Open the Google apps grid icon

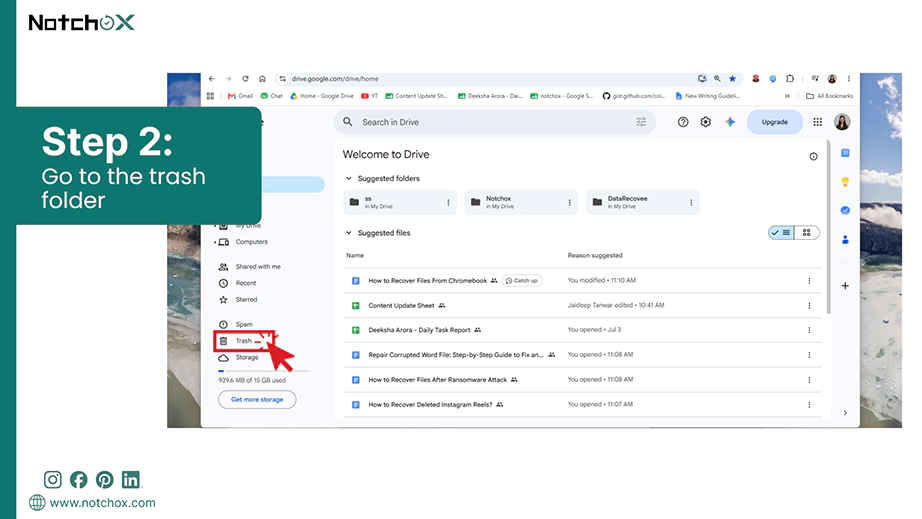click(x=817, y=122)
